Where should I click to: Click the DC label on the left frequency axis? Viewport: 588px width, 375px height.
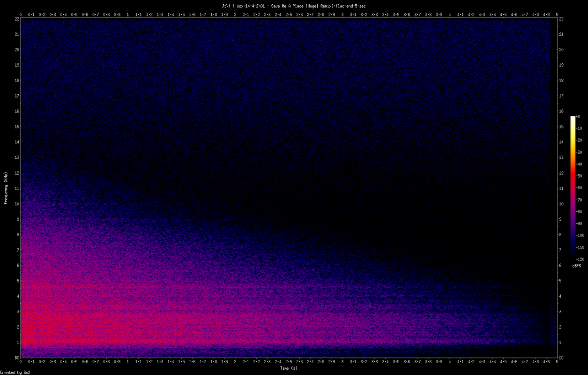point(16,358)
